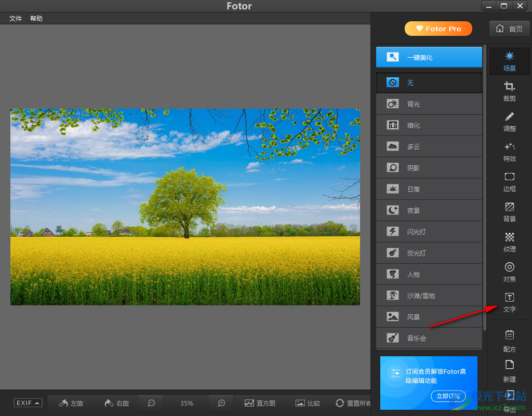Apply the 闪光灯 flash scene
This screenshot has height=416, width=532.
point(429,232)
